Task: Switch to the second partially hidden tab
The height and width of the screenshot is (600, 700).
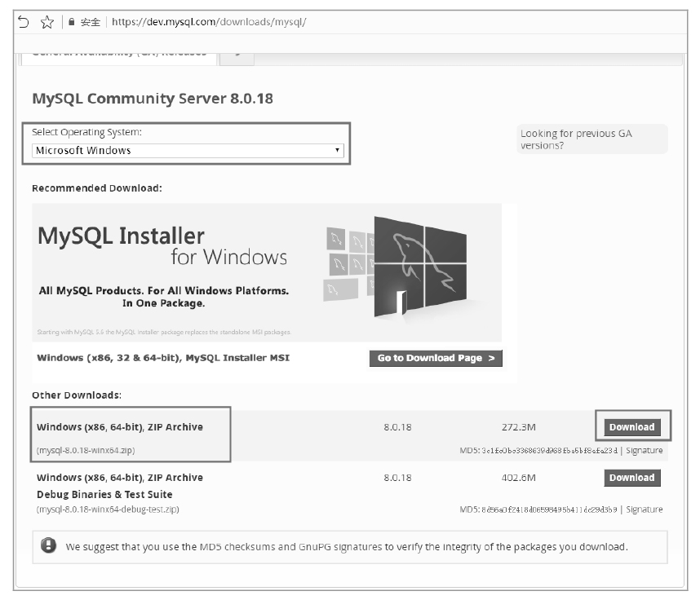Action: click(237, 56)
